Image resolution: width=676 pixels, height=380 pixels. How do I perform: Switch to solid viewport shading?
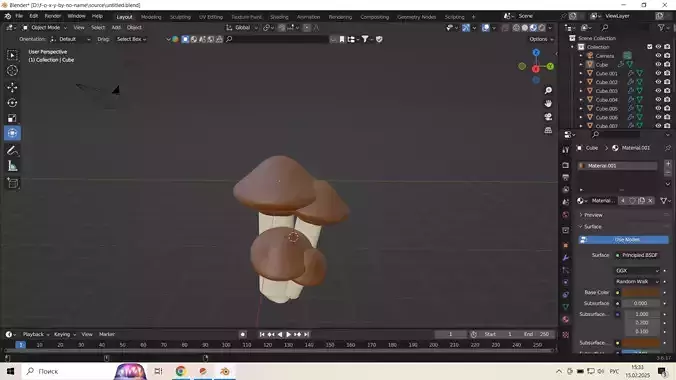(525, 28)
